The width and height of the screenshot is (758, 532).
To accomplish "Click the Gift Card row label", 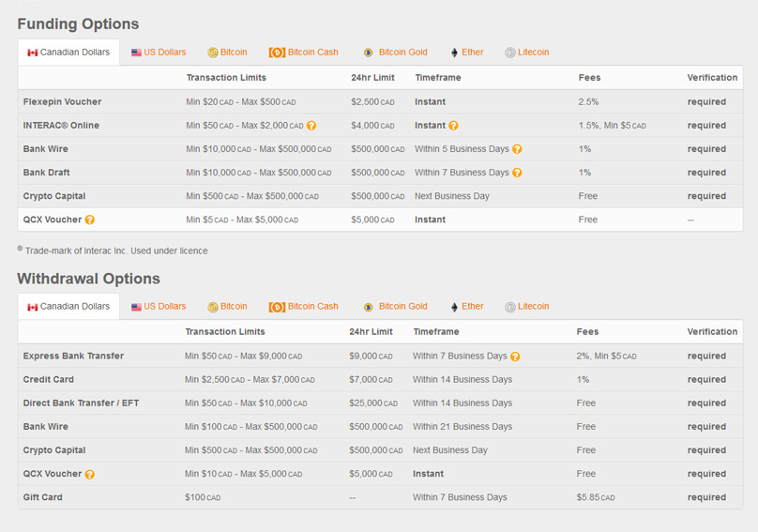I will [42, 497].
